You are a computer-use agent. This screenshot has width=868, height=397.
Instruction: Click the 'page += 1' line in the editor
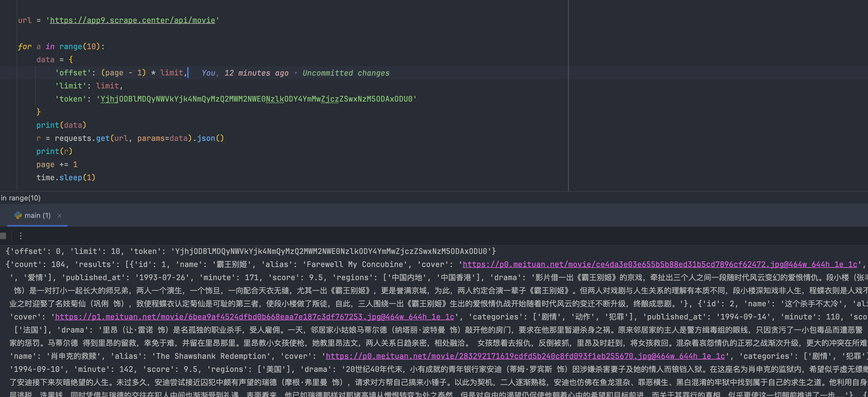tap(57, 165)
